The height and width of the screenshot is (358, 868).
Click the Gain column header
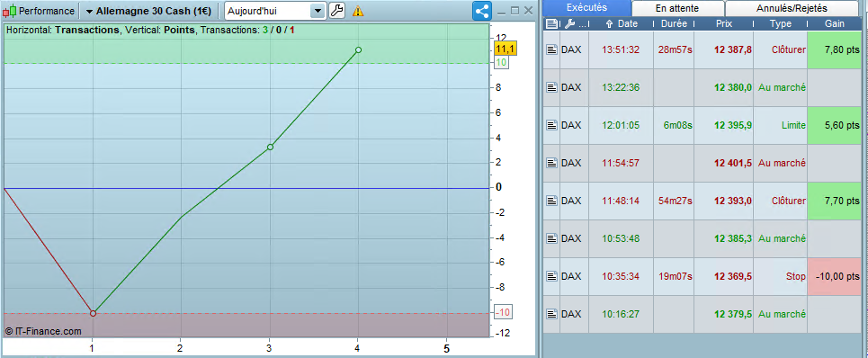pyautogui.click(x=835, y=23)
